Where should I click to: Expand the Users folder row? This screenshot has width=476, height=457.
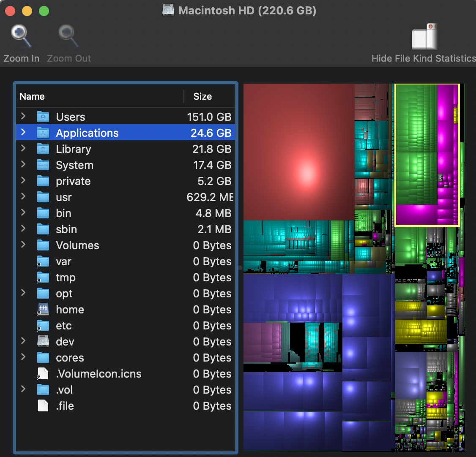(23, 116)
